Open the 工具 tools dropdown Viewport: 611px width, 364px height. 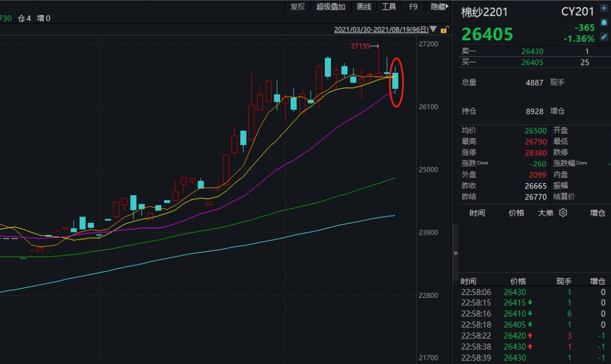click(389, 7)
